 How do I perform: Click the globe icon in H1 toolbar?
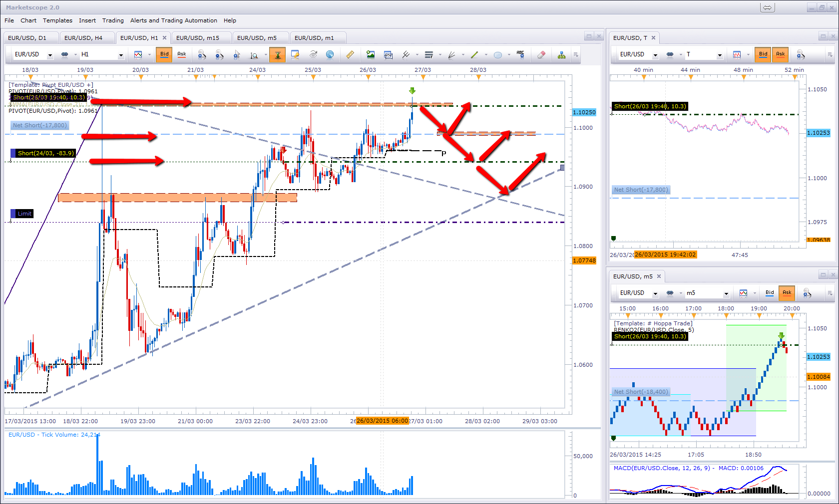(330, 54)
